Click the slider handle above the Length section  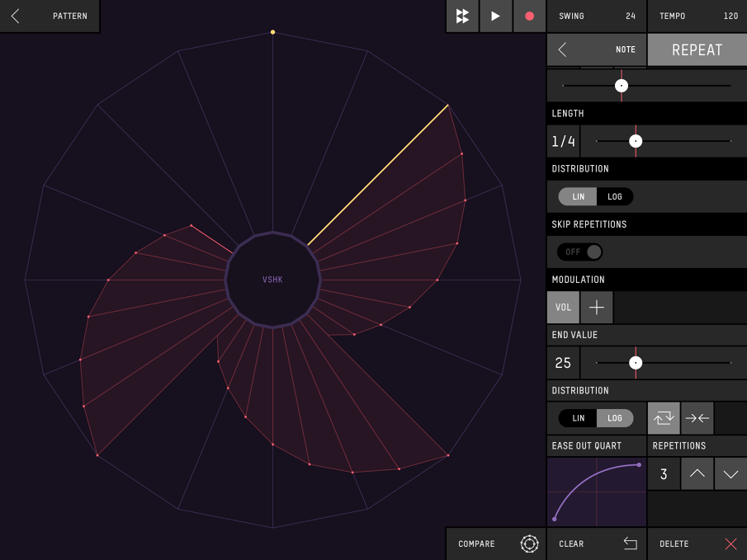622,86
